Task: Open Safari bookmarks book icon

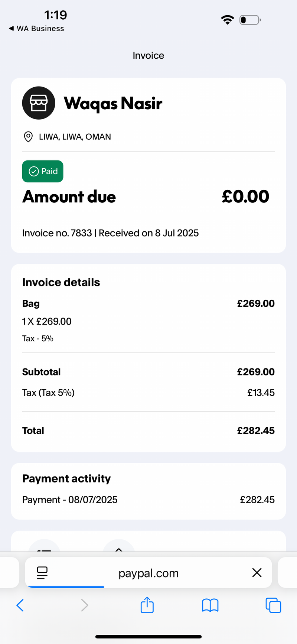Action: click(210, 605)
